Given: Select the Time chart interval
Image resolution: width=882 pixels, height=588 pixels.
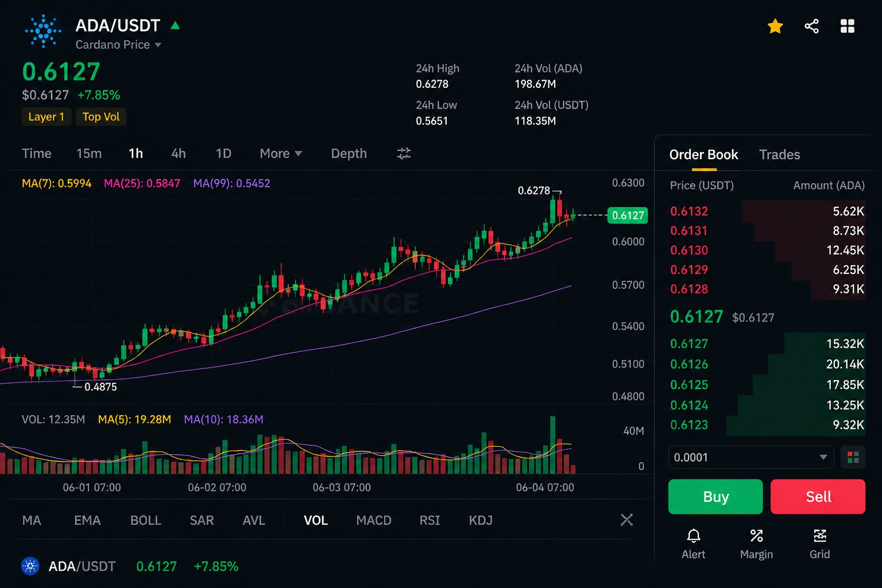Looking at the screenshot, I should point(37,153).
